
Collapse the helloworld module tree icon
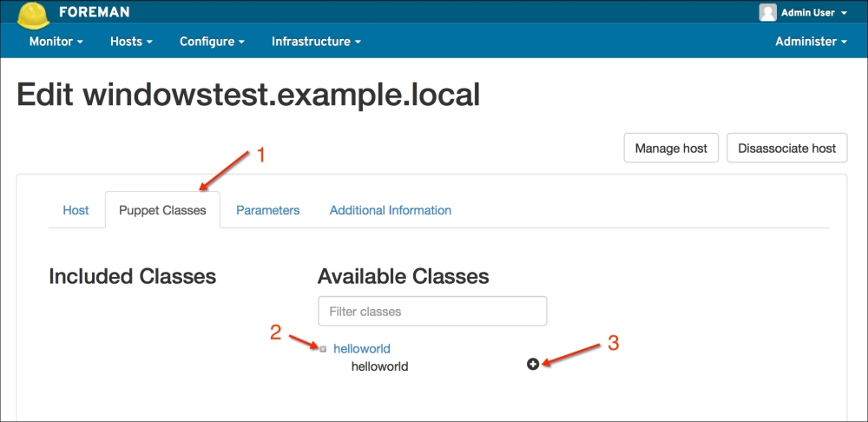point(323,349)
